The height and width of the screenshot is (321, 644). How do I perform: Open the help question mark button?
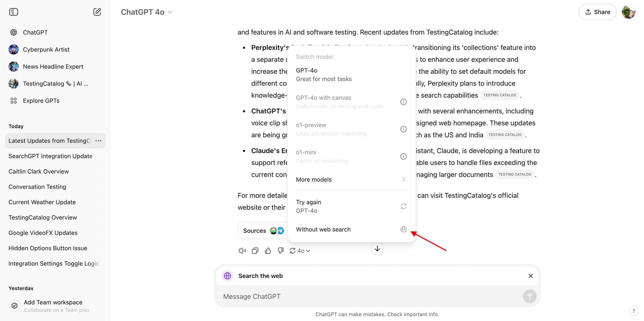click(633, 311)
